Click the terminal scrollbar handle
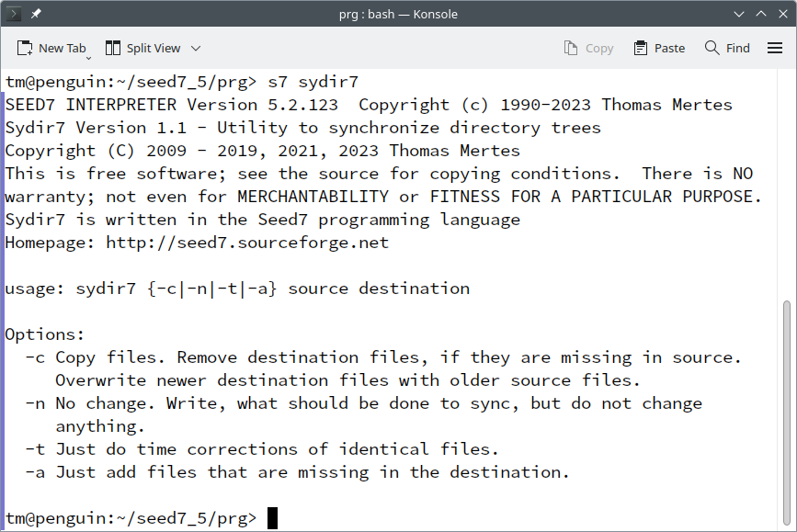The width and height of the screenshot is (797, 532). click(787, 413)
